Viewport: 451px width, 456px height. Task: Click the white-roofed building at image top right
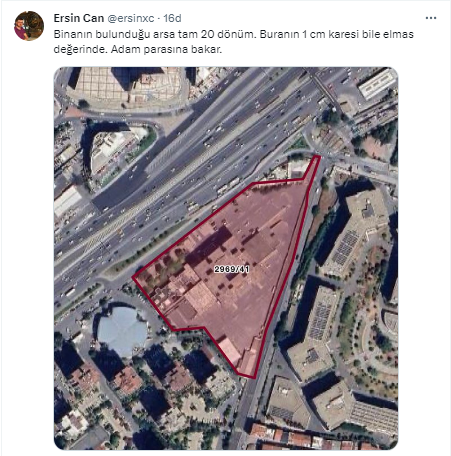click(x=377, y=83)
